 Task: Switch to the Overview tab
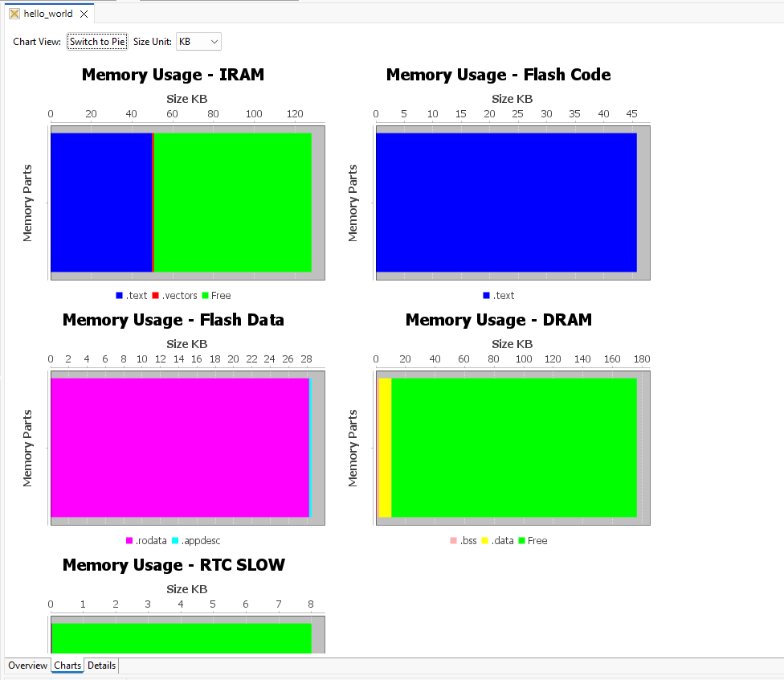[27, 666]
